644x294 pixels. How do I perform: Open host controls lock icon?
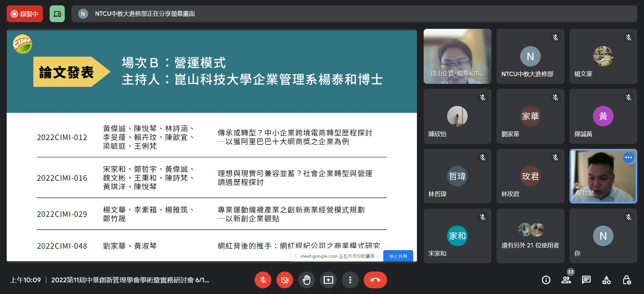coord(627,280)
